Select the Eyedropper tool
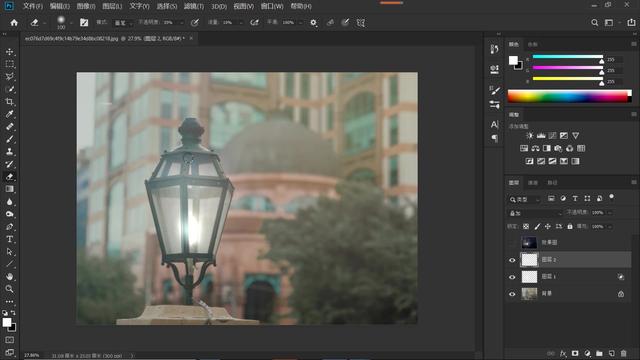640x360 pixels. (x=9, y=114)
